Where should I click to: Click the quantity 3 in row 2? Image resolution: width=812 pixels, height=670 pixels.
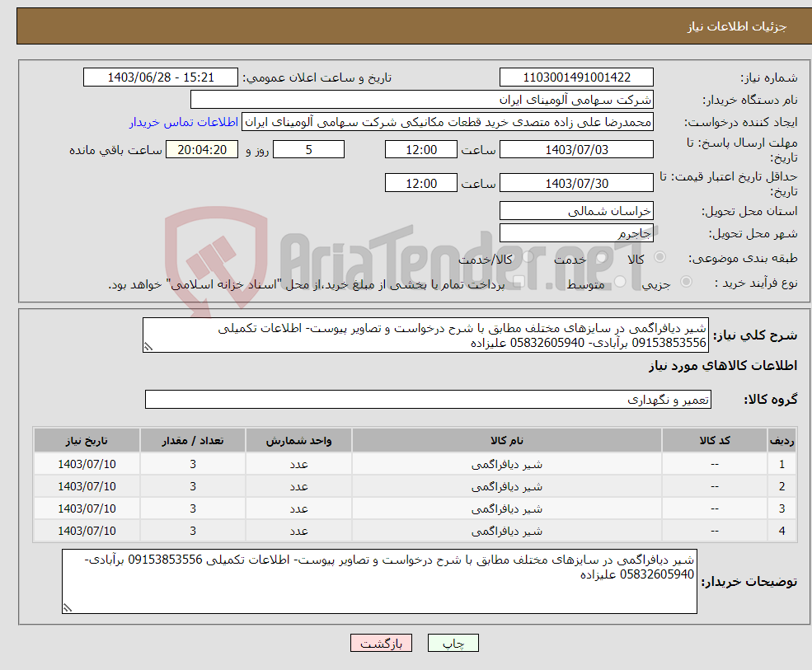click(x=193, y=486)
